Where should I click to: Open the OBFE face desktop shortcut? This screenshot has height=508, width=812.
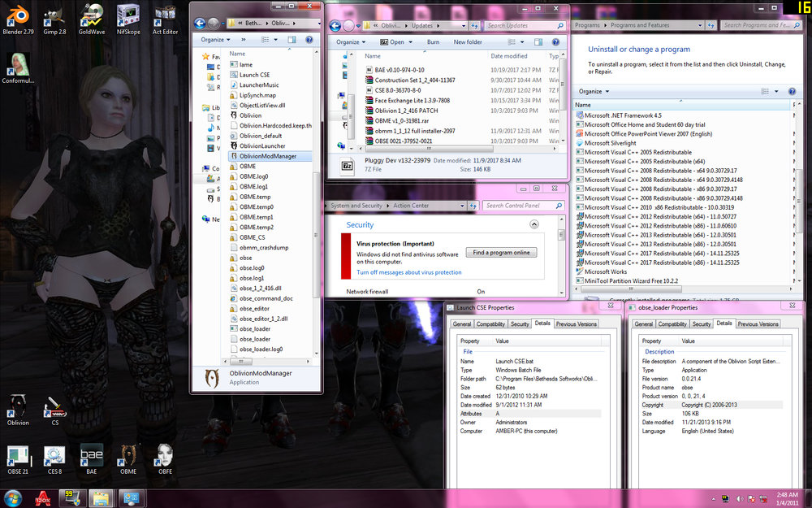pos(165,458)
